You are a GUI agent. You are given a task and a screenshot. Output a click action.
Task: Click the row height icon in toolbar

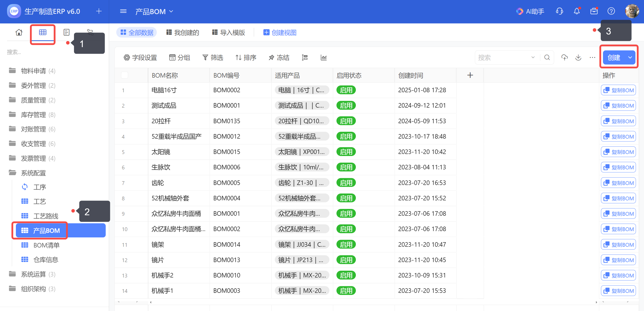point(305,58)
